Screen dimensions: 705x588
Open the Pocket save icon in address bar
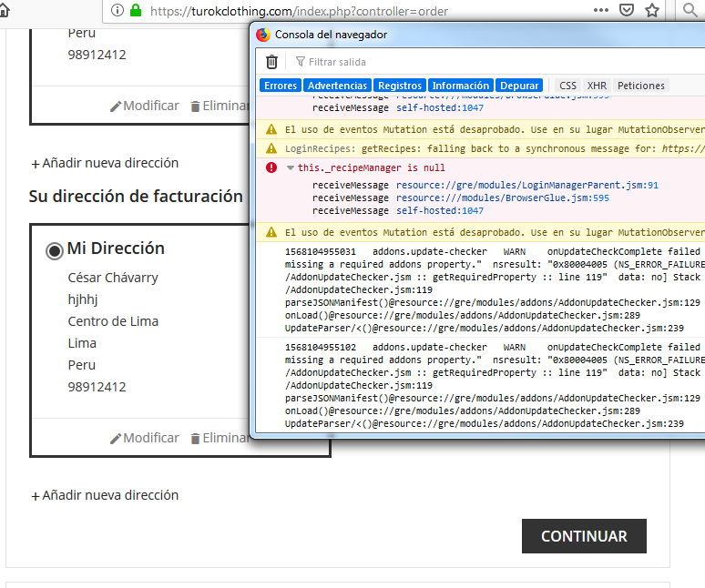click(x=627, y=10)
